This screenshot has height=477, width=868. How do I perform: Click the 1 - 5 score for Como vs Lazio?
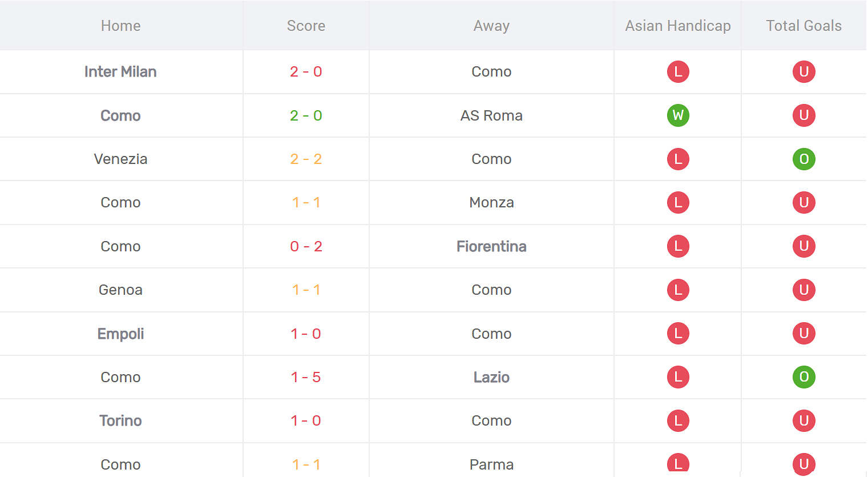click(x=306, y=377)
